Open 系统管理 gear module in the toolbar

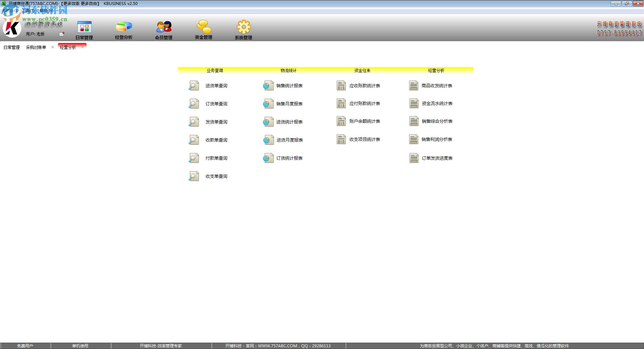point(244,31)
